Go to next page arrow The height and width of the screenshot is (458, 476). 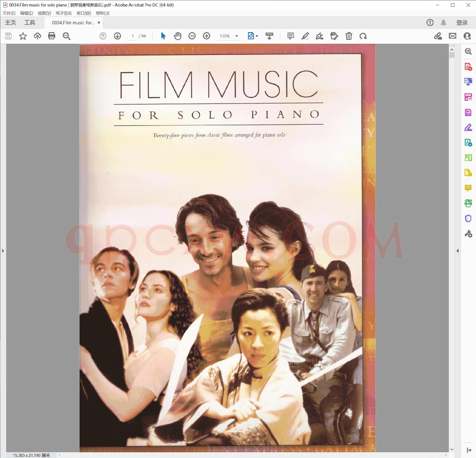click(x=117, y=36)
